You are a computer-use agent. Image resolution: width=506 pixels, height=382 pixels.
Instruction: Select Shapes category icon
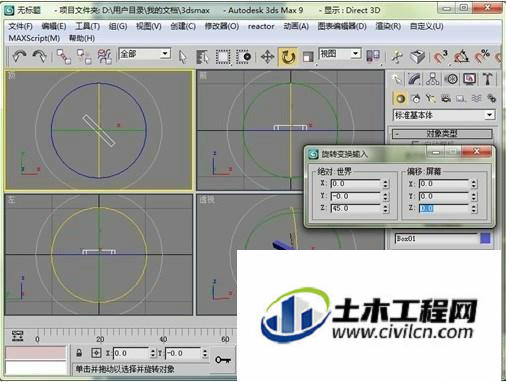(416, 98)
